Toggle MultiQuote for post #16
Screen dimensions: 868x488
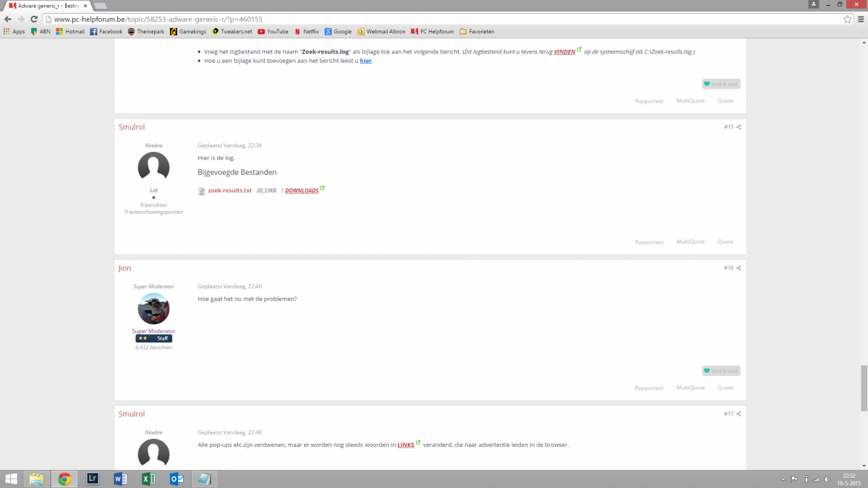691,388
